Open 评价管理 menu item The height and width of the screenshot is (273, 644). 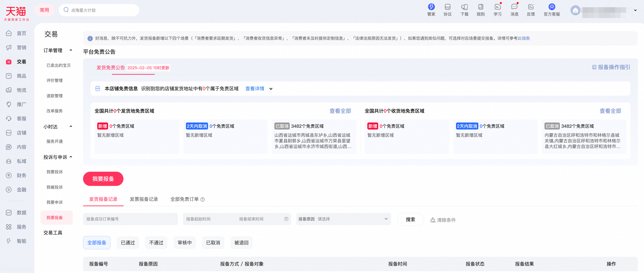coord(55,81)
